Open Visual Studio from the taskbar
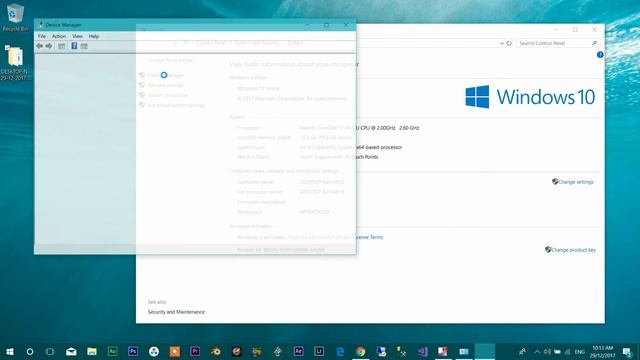640x360 pixels. 422,351
